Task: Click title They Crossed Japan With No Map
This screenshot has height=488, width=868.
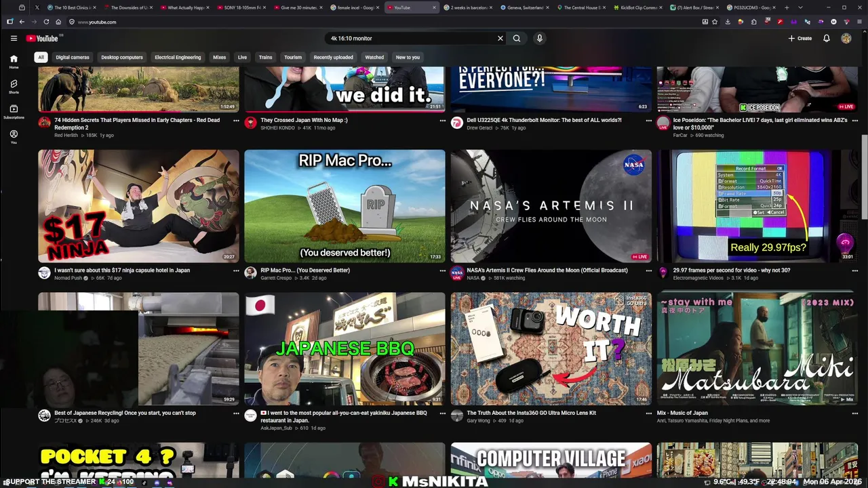Action: pyautogui.click(x=304, y=120)
